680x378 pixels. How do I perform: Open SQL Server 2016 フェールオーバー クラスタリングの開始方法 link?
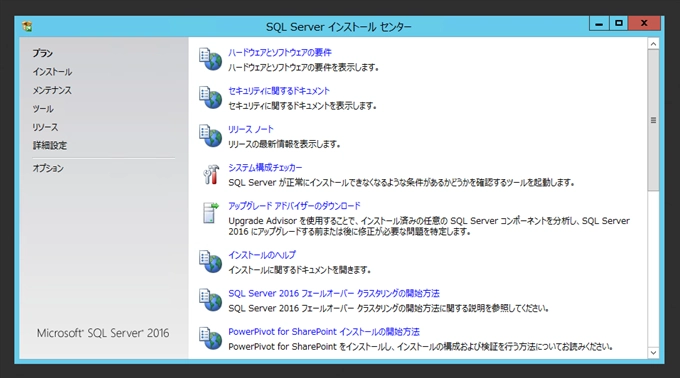(x=334, y=293)
